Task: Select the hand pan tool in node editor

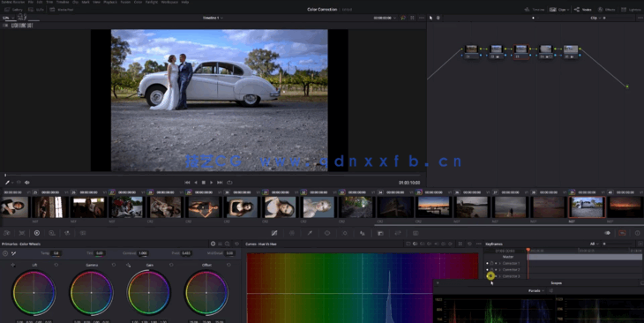Action: click(438, 18)
